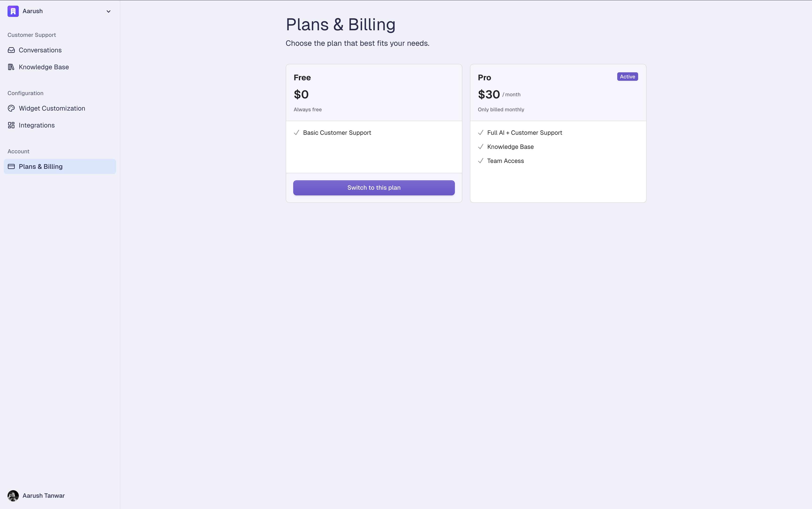
Task: Click checkmark next to Team Access
Action: (x=481, y=161)
